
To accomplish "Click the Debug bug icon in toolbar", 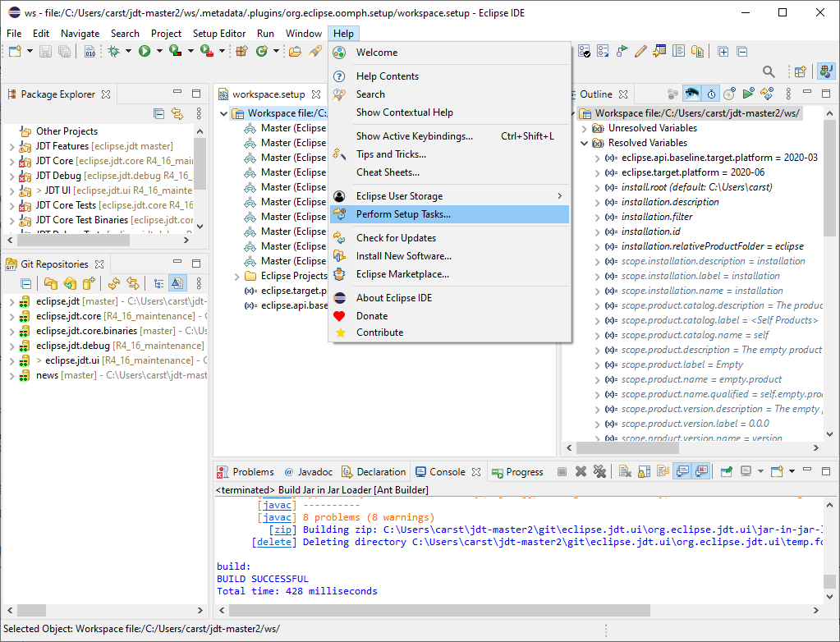I will [114, 52].
